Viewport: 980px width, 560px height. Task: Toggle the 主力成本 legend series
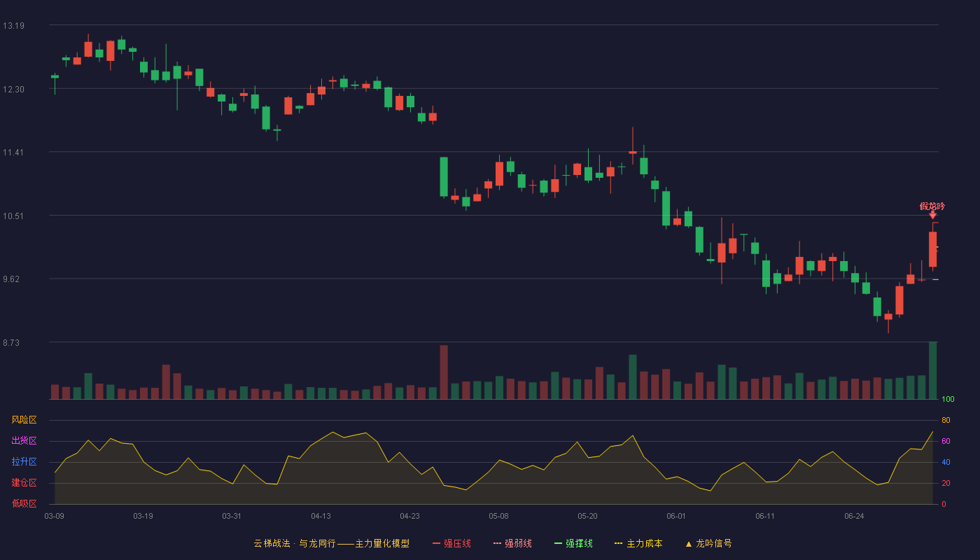click(638, 543)
